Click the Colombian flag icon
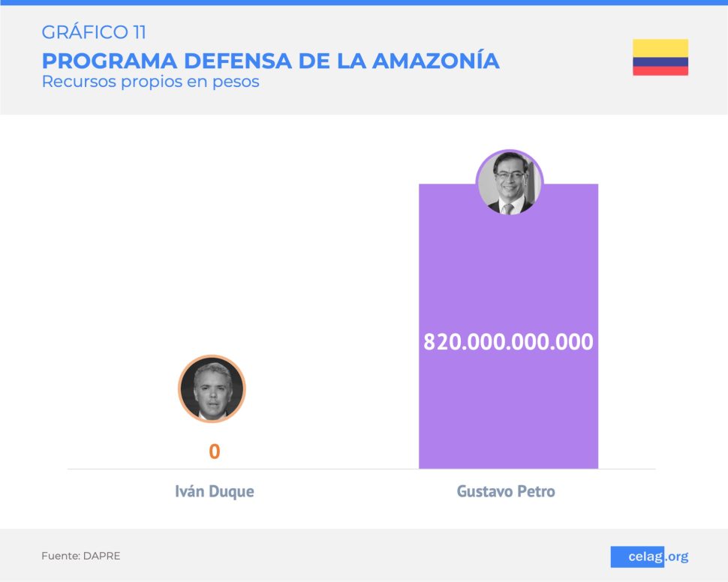This screenshot has width=728, height=582. (x=660, y=57)
